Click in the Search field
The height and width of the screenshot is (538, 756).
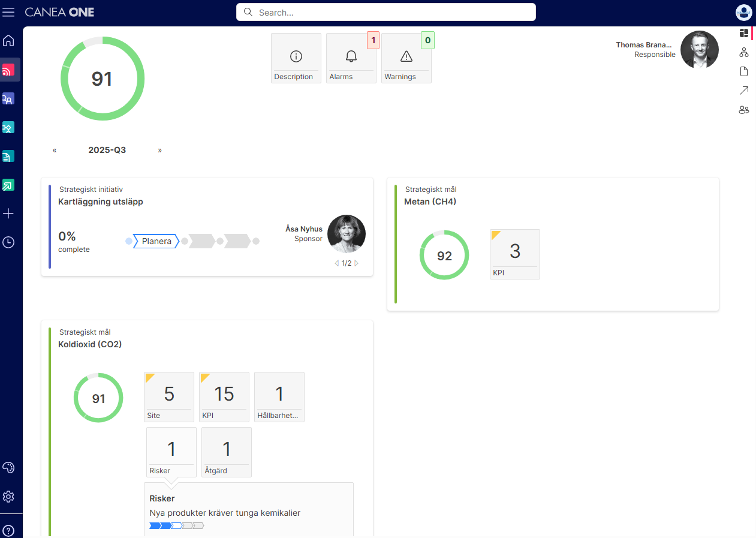pos(386,12)
